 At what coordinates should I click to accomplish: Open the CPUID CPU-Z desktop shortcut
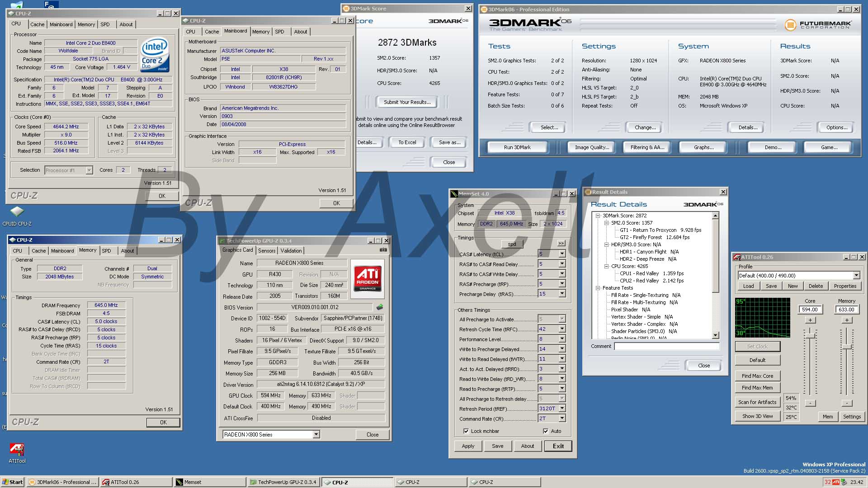coord(17,216)
